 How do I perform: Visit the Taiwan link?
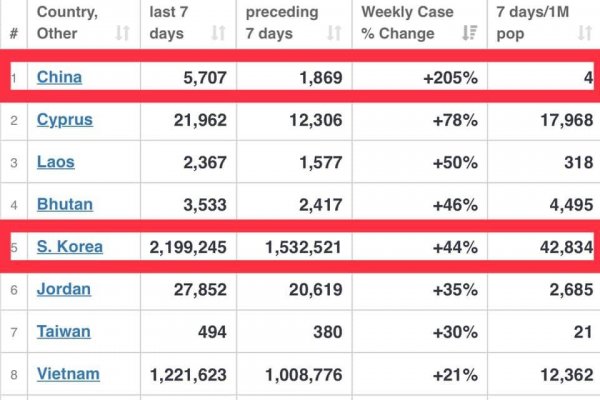pyautogui.click(x=63, y=331)
